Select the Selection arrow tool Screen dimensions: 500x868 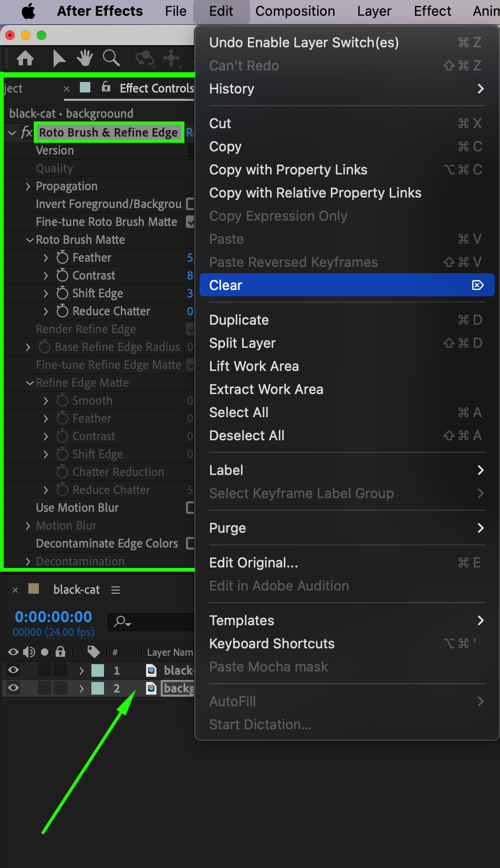(x=59, y=58)
